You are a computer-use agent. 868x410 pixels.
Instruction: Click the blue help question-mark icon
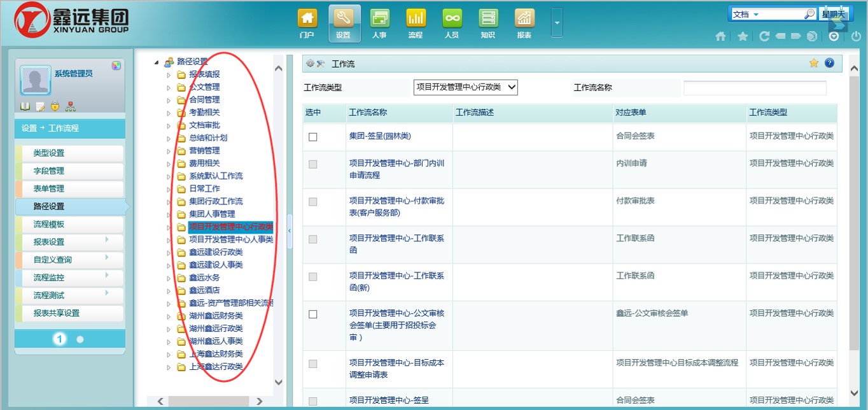829,63
